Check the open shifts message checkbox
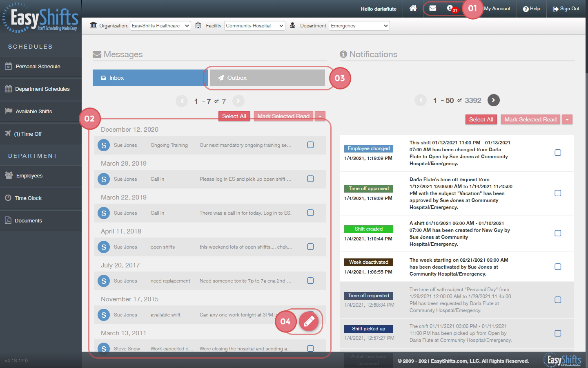 point(310,247)
